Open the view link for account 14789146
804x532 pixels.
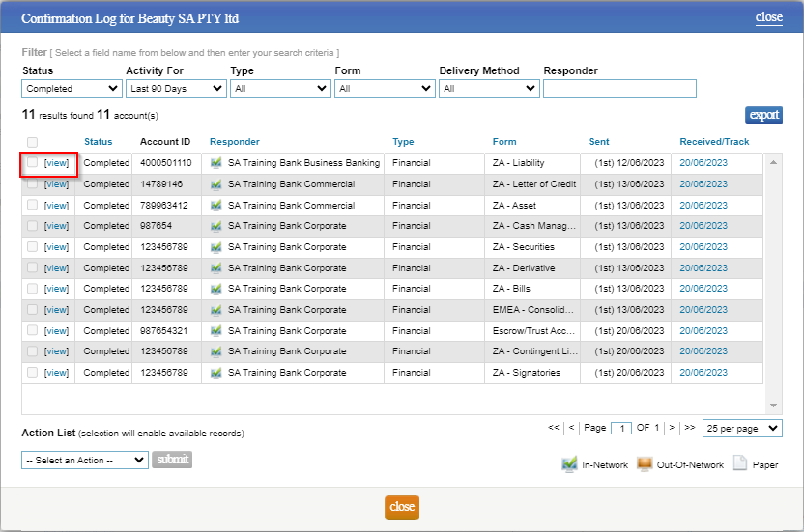pos(56,184)
